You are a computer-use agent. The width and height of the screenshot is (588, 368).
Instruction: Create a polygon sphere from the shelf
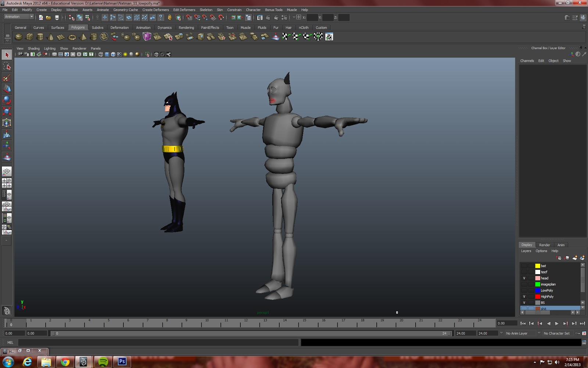[18, 37]
